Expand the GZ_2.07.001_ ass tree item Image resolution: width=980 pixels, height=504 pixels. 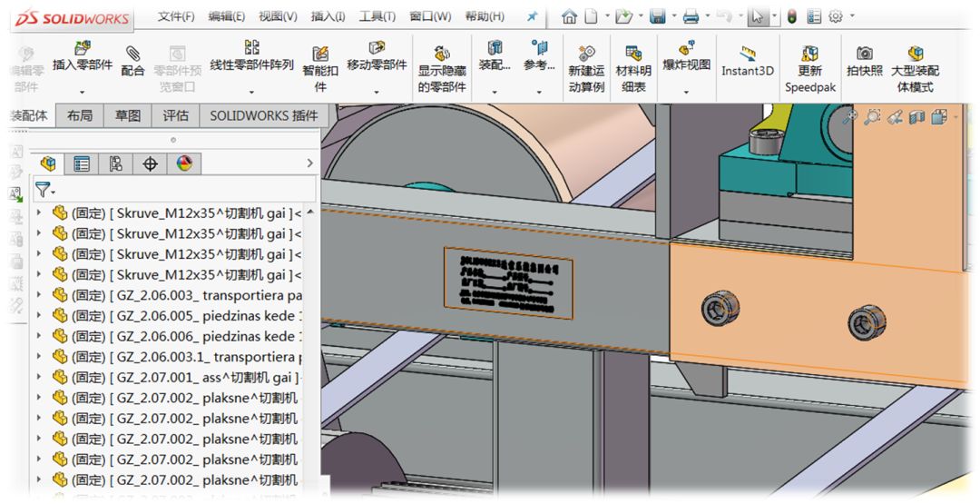(x=40, y=377)
